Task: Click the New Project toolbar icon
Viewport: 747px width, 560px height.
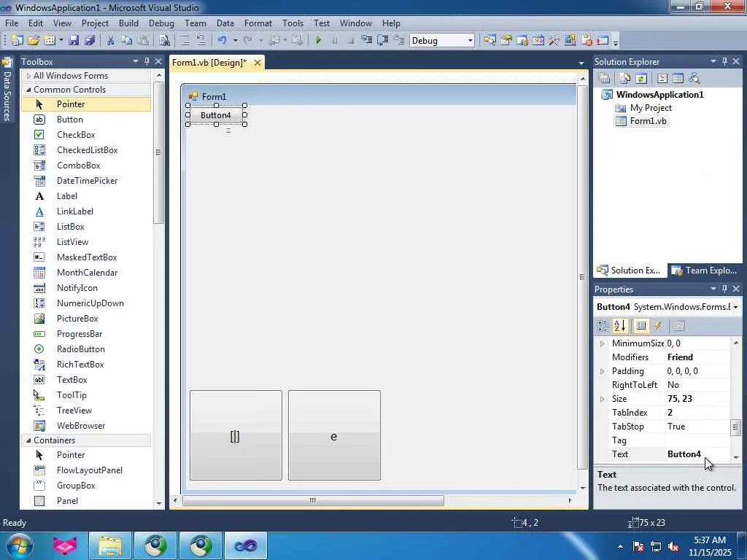Action: coord(18,41)
